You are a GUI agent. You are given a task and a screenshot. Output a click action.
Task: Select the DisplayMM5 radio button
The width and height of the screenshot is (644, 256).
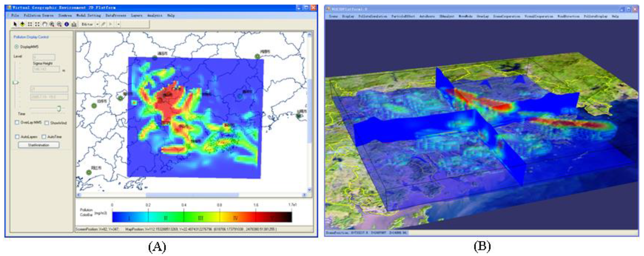point(17,47)
